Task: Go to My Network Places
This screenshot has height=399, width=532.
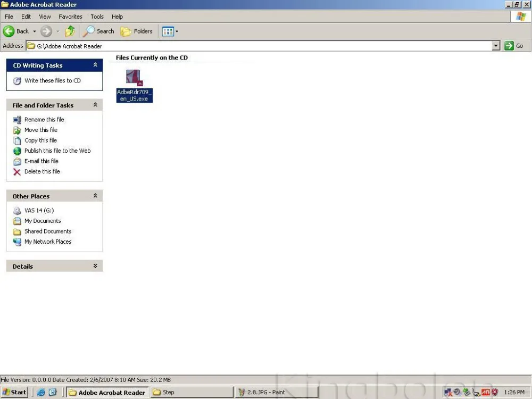Action: [48, 242]
